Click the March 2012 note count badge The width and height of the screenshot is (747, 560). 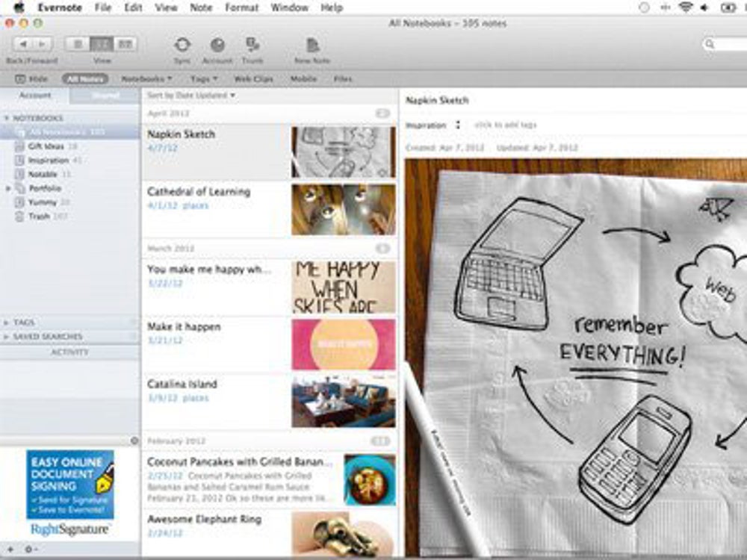point(382,249)
